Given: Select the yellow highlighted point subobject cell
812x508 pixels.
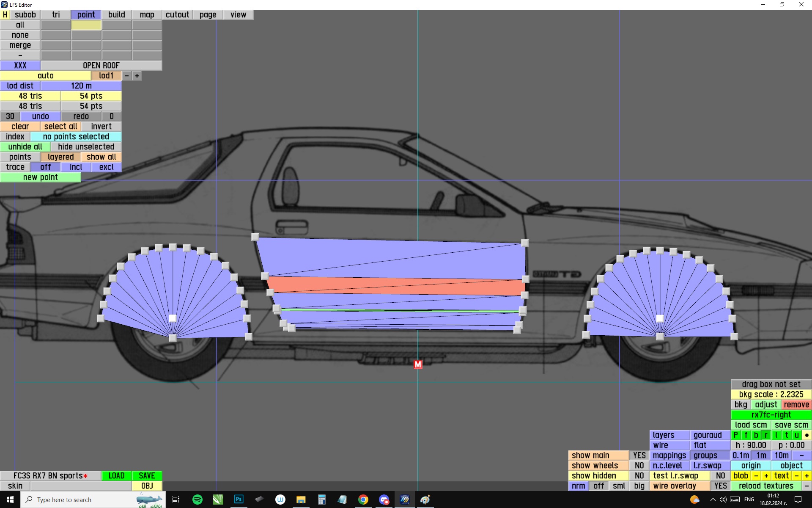Looking at the screenshot, I should [86, 25].
